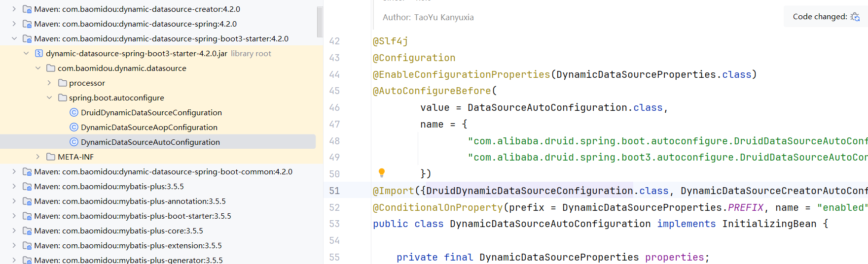Click the DruidDynamicDataSourceConfiguration class icon
Viewport: 868px width, 264px height.
click(74, 112)
